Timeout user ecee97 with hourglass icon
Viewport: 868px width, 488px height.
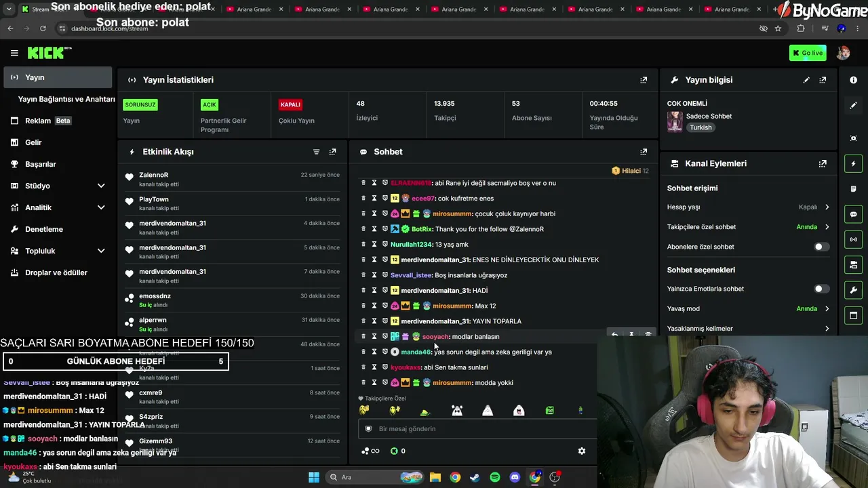[x=374, y=198]
